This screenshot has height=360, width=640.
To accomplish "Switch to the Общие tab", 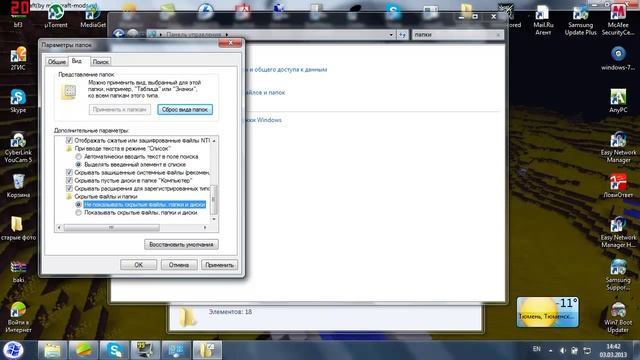I will pyautogui.click(x=57, y=62).
